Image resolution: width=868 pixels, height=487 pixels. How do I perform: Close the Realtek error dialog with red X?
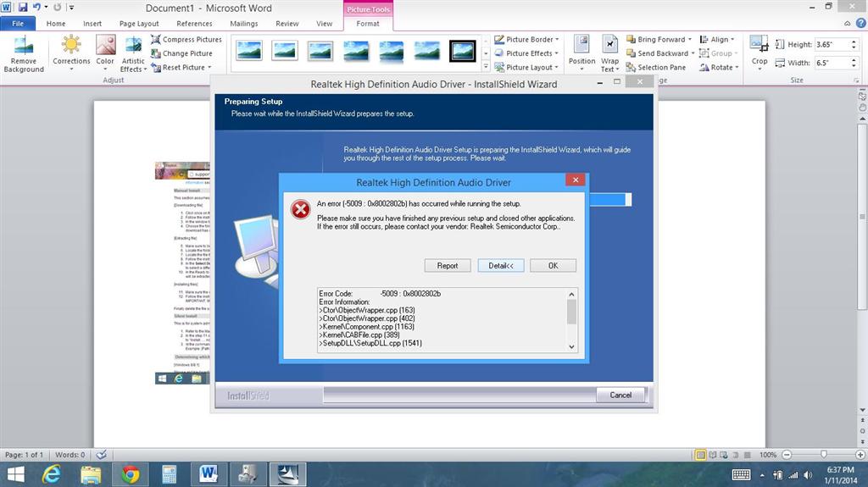[576, 180]
